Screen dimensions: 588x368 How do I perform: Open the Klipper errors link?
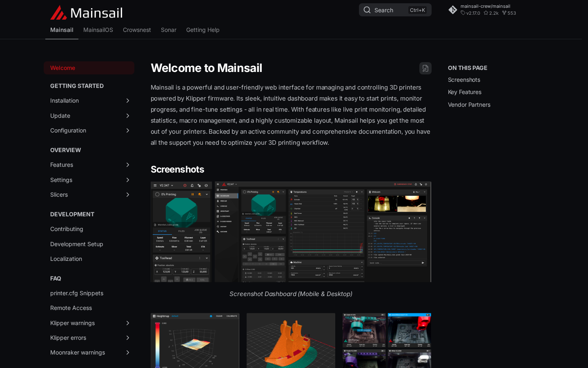68,338
